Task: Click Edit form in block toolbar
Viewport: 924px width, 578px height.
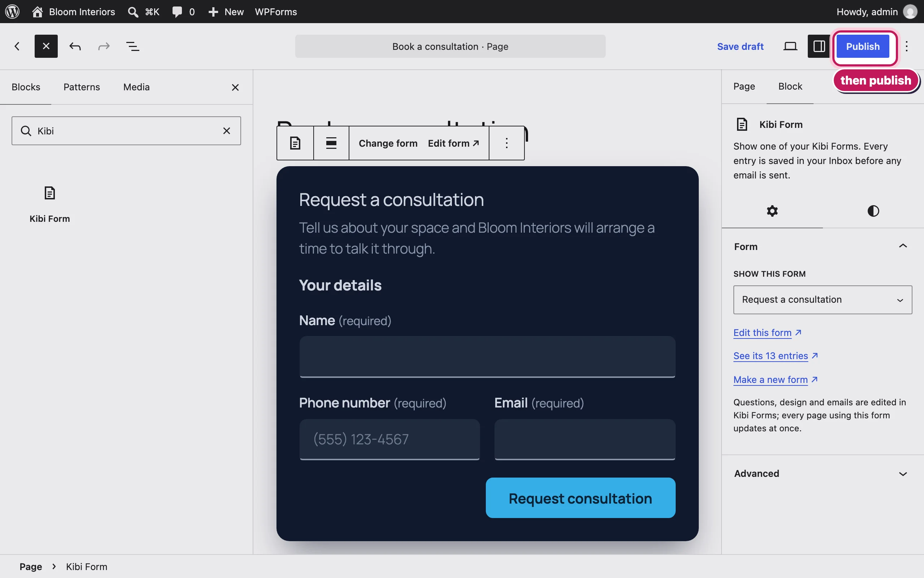Action: [453, 143]
